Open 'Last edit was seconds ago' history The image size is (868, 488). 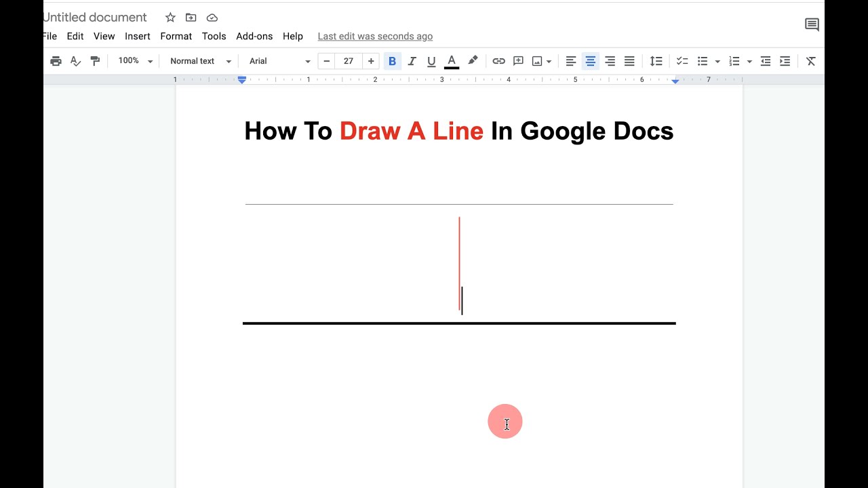click(x=375, y=36)
